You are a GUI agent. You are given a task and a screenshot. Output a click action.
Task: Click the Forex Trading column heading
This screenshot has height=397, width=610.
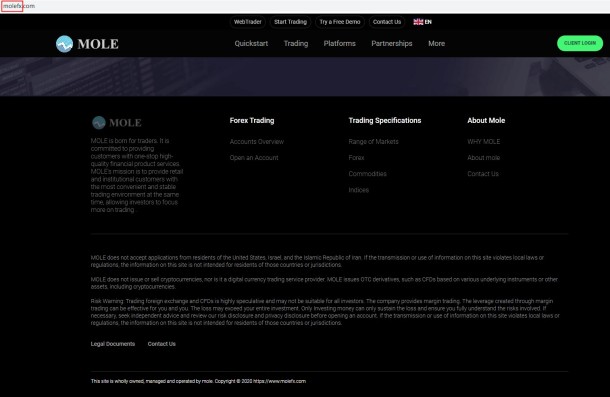click(x=252, y=121)
